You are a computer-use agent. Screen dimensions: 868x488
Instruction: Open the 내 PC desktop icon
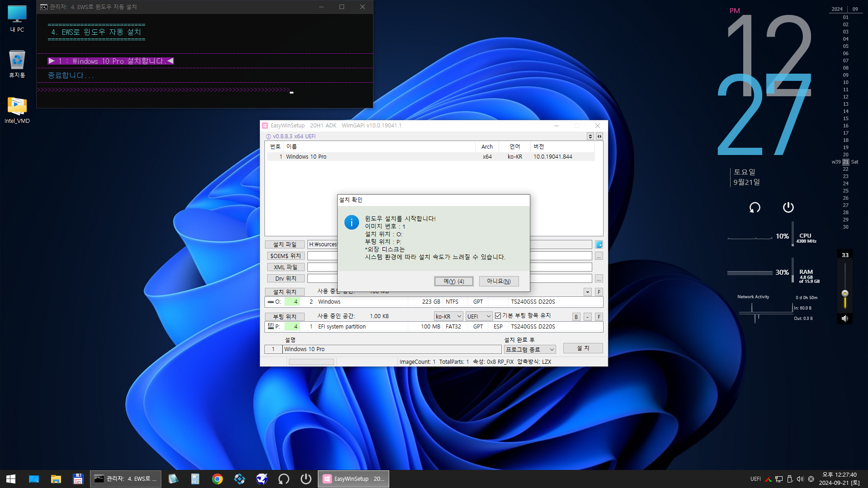[x=17, y=19]
